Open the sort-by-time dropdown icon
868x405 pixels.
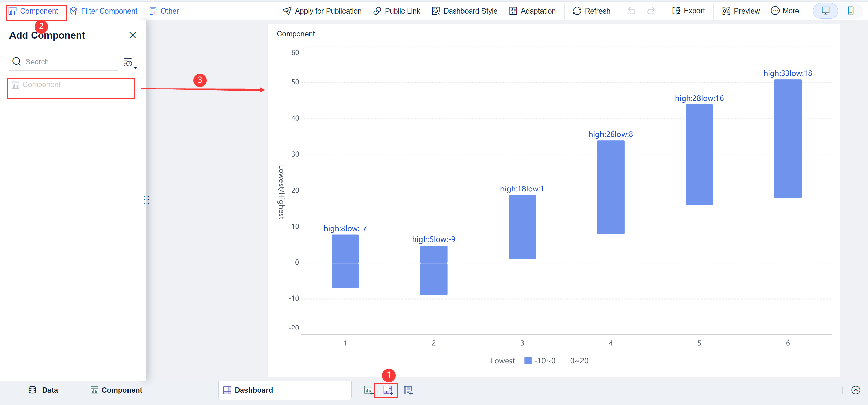click(x=130, y=63)
